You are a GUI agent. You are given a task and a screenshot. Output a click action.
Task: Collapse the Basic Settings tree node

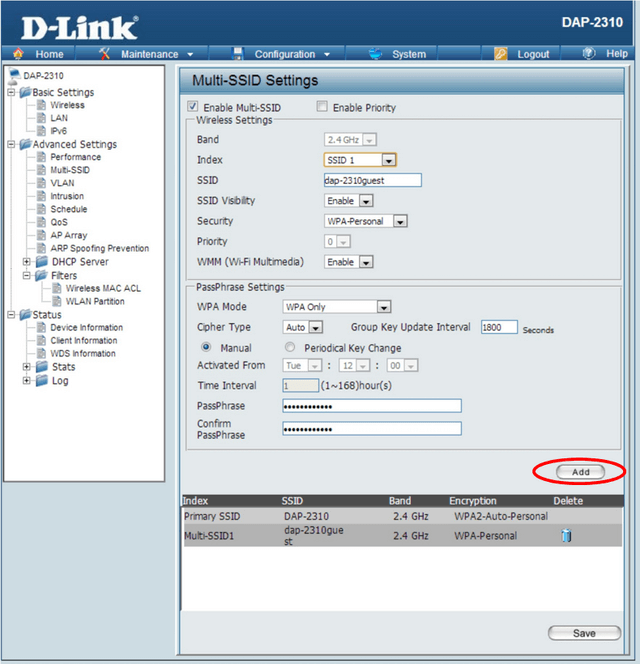[11, 92]
